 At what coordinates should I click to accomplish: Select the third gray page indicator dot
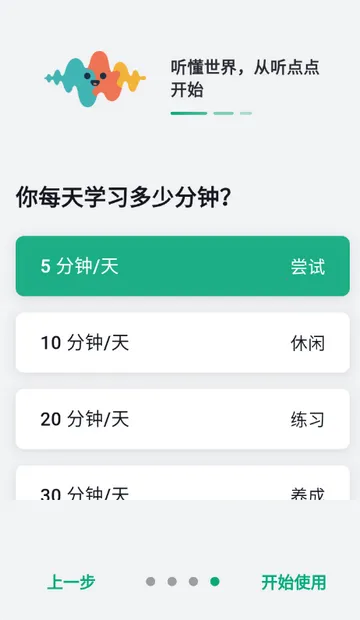click(x=193, y=581)
